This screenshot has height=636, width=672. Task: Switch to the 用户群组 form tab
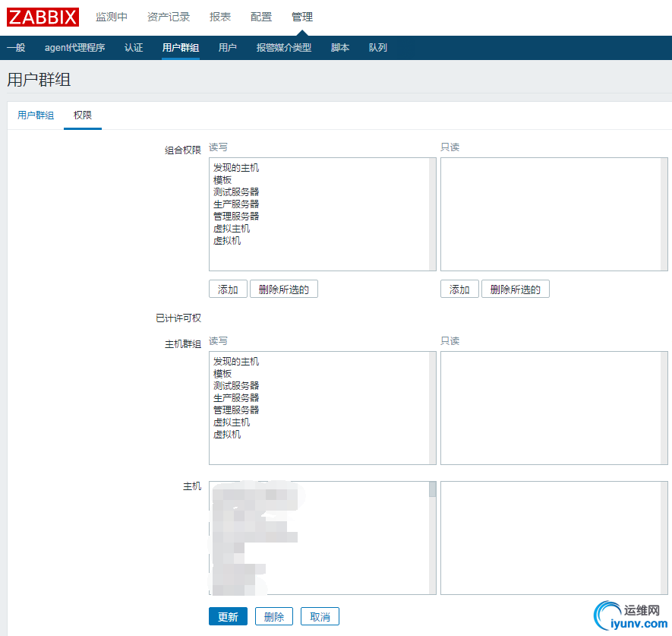(36, 115)
